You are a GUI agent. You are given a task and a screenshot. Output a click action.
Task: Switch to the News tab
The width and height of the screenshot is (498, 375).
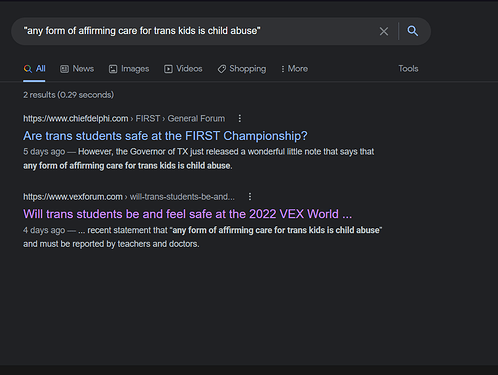(x=77, y=69)
